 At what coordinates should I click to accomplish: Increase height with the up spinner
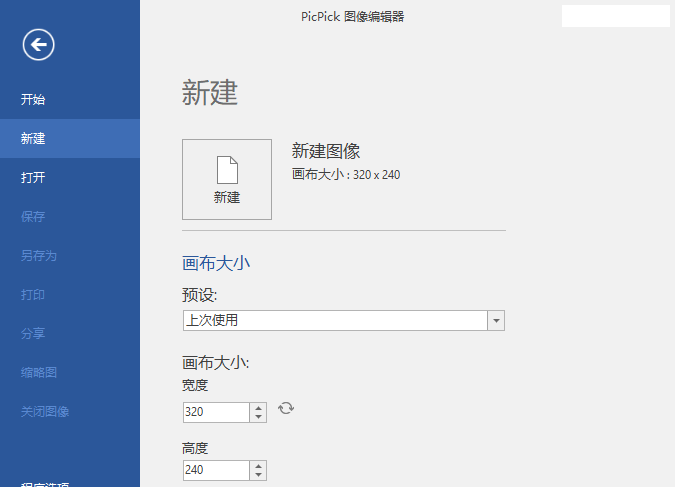[x=258, y=465]
